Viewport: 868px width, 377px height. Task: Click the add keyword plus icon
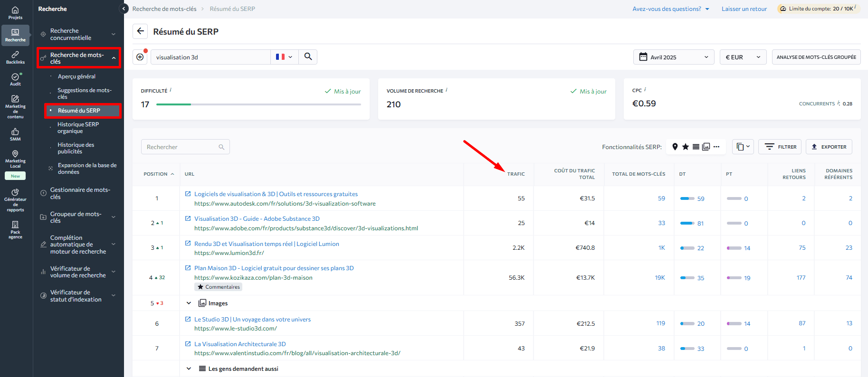[x=140, y=57]
